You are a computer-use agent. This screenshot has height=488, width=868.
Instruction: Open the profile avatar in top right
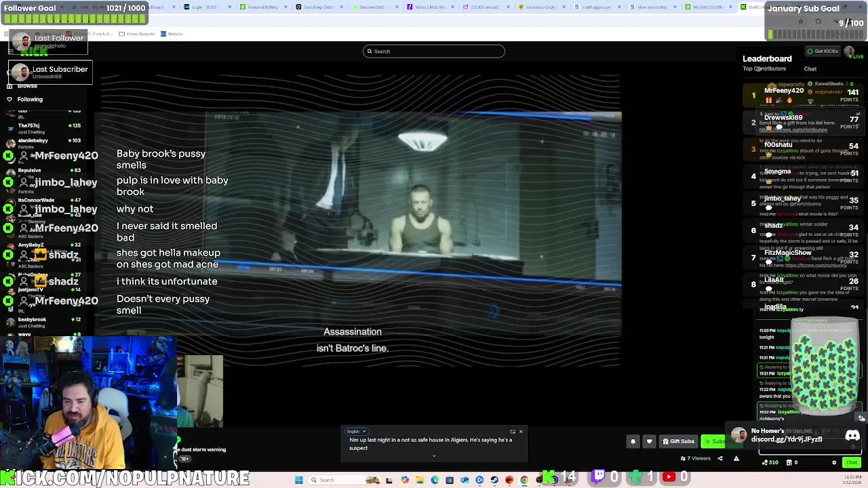[849, 51]
